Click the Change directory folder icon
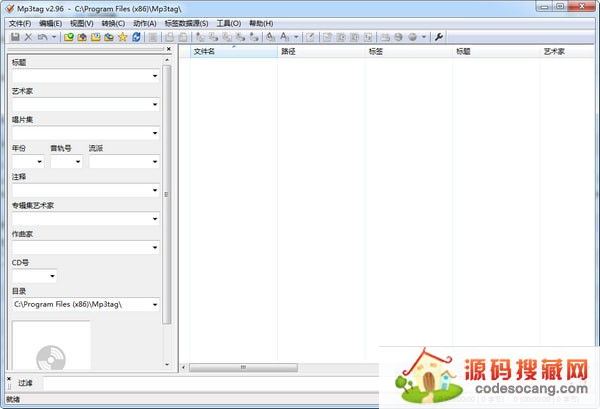 click(68, 37)
